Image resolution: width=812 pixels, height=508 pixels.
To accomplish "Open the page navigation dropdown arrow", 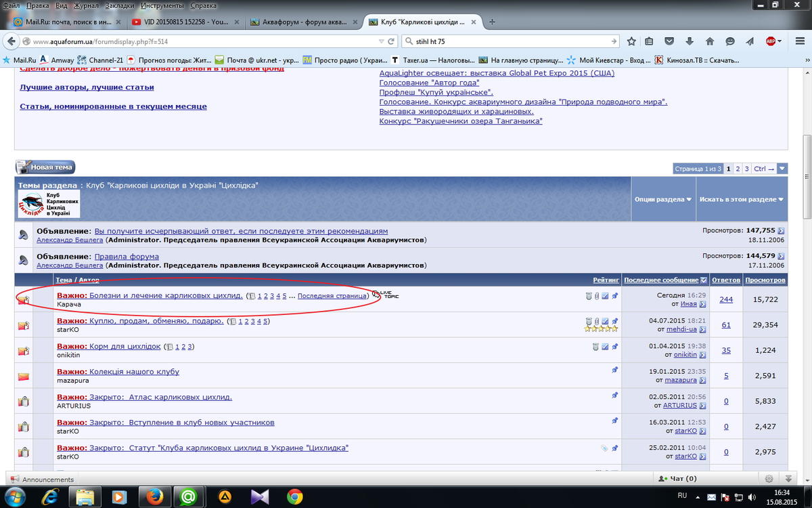I will tap(782, 169).
